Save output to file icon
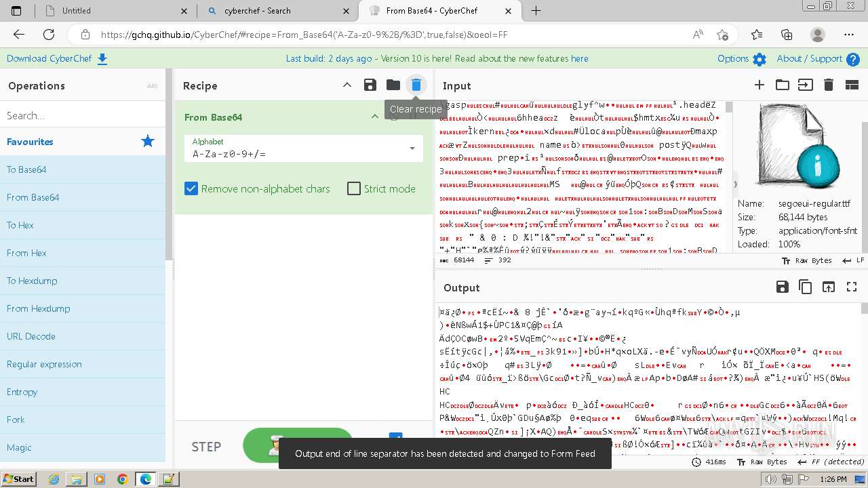The height and width of the screenshot is (488, 868). 783,287
